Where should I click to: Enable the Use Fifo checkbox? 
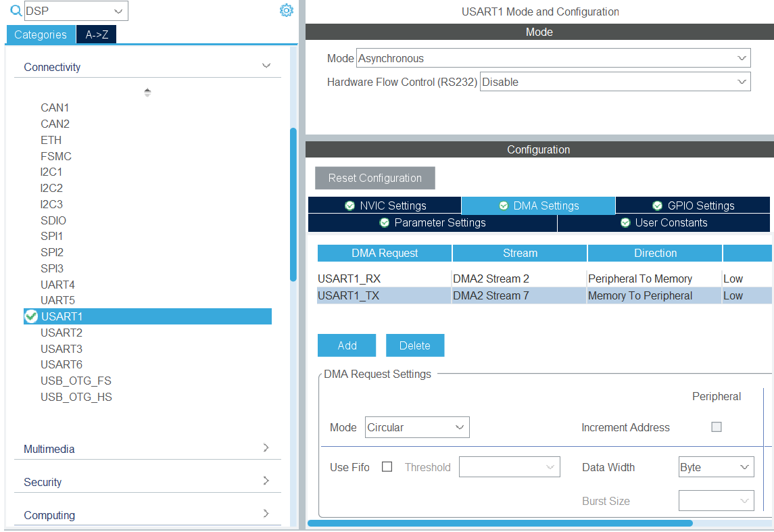387,466
